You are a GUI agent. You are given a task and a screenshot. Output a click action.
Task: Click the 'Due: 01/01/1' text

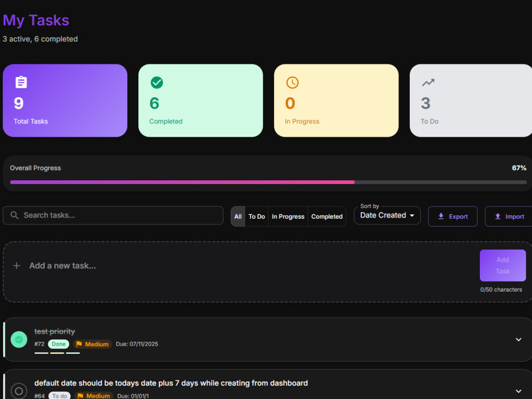[133, 396]
